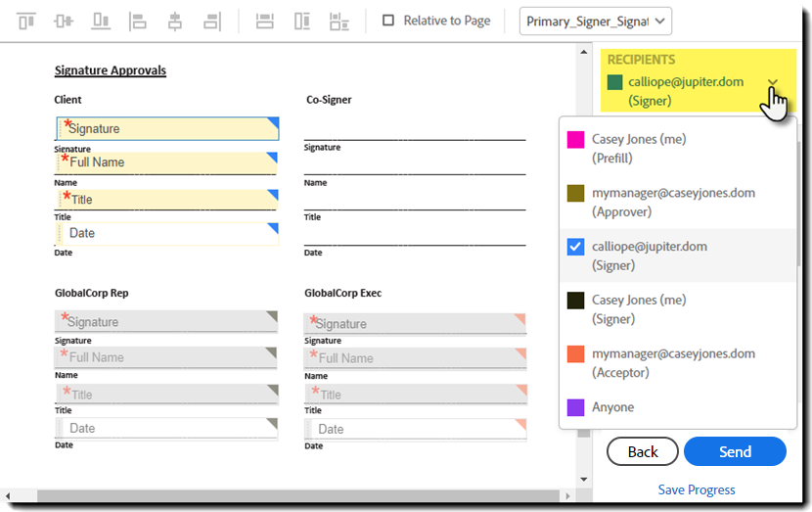Click the match height icon
This screenshot has height=512, width=812.
point(301,21)
